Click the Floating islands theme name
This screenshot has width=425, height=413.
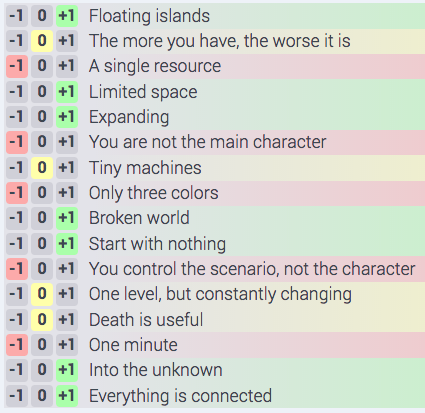[149, 16]
